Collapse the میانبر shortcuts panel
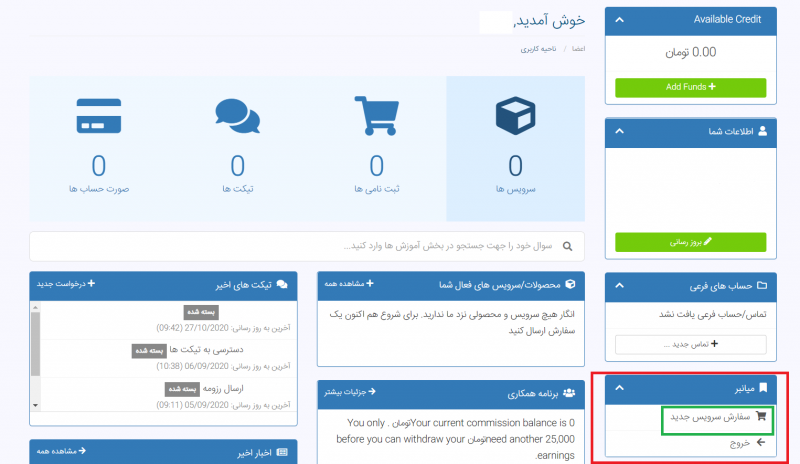The width and height of the screenshot is (800, 464). pyautogui.click(x=620, y=386)
